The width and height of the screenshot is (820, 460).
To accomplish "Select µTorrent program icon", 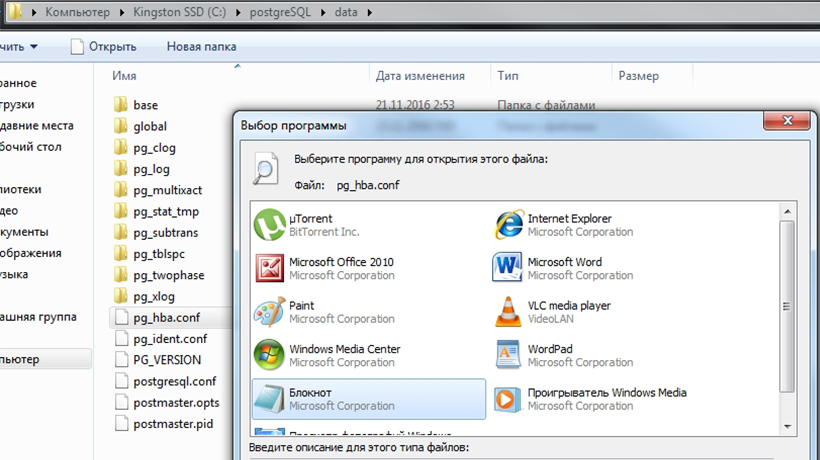I will click(x=268, y=225).
